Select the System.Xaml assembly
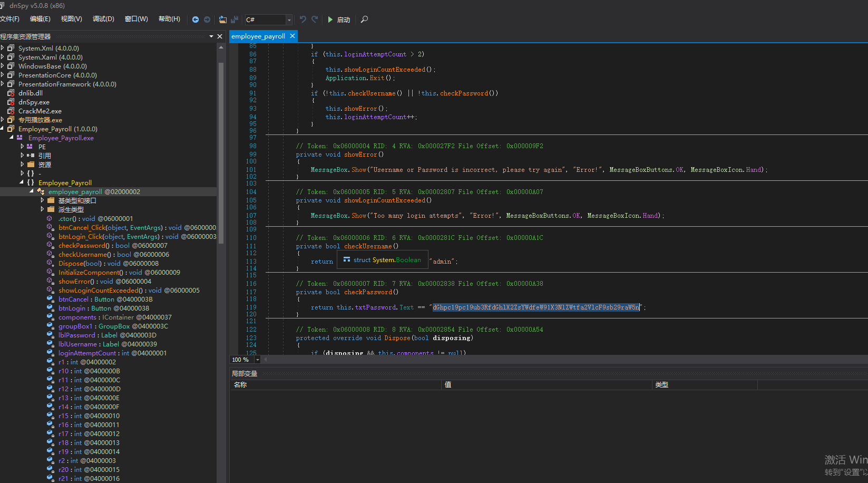868x483 pixels. [x=51, y=57]
